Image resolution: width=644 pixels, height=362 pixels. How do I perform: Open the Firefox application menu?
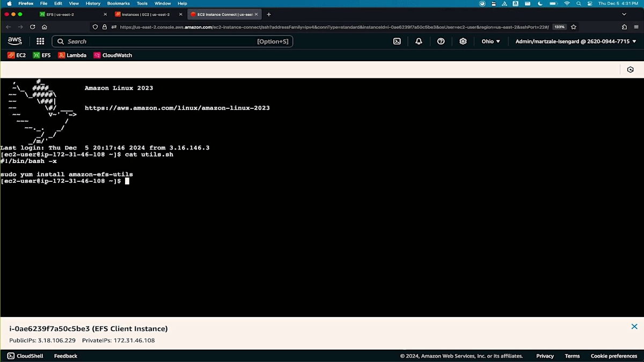click(x=636, y=27)
